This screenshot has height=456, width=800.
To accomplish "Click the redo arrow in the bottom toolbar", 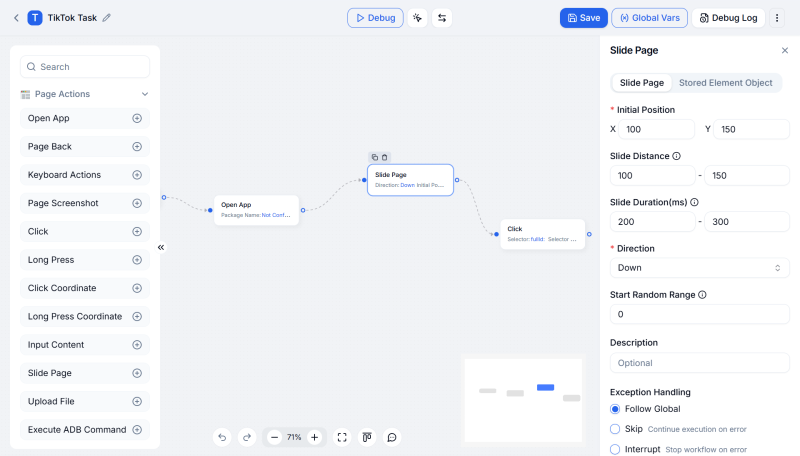I will [x=247, y=437].
